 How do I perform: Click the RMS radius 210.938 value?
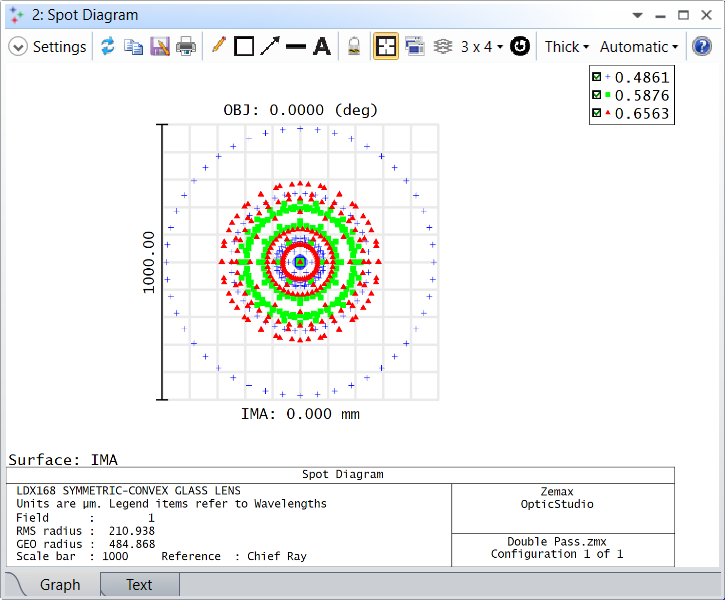132,531
